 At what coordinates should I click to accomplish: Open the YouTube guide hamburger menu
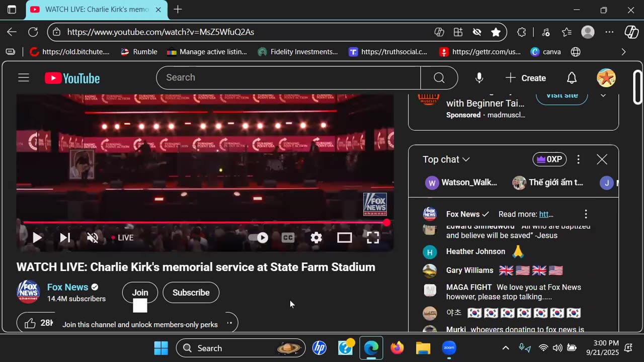tap(24, 78)
